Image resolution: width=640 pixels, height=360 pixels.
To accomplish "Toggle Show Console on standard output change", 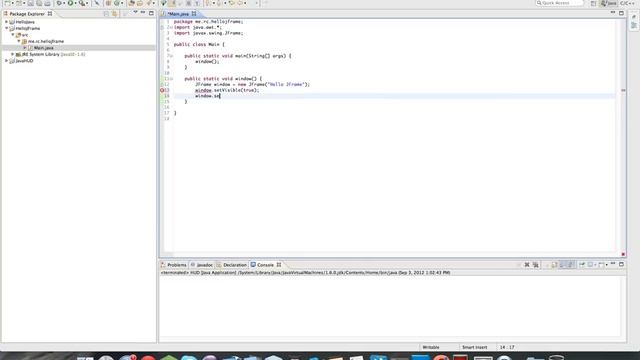I will (x=563, y=265).
